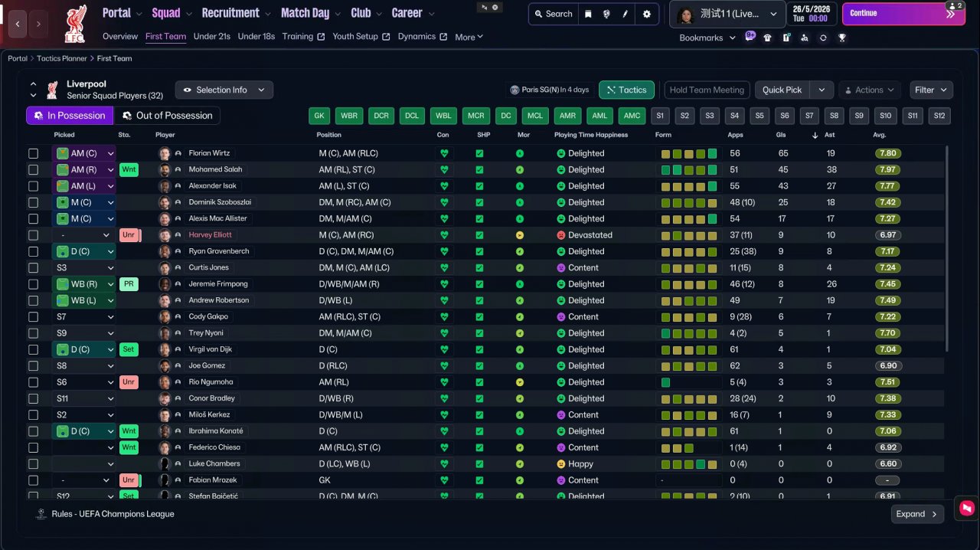Open the Match Day menu
The width and height of the screenshot is (980, 550).
pyautogui.click(x=310, y=13)
